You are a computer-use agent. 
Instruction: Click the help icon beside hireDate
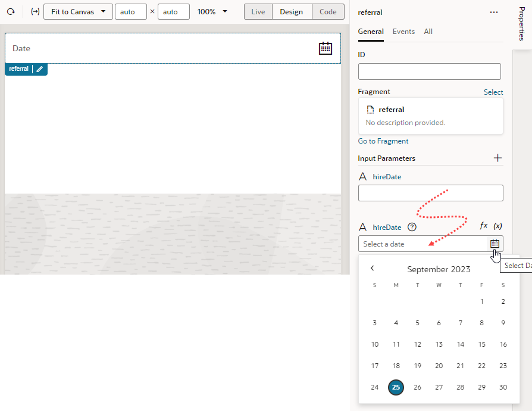(x=412, y=227)
